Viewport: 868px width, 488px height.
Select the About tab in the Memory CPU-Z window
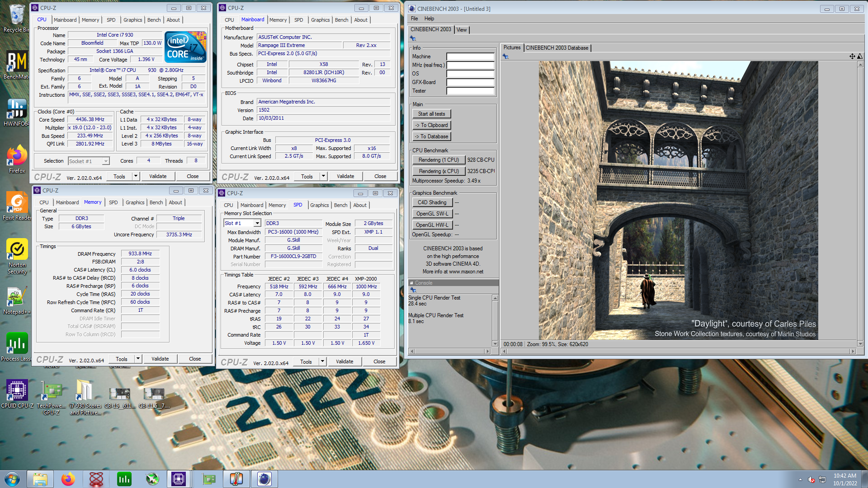click(175, 202)
